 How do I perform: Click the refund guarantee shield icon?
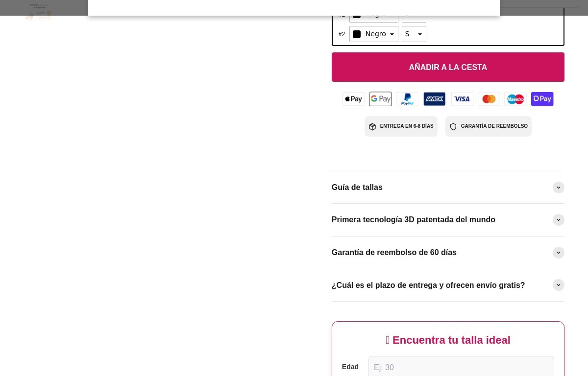[x=453, y=127]
